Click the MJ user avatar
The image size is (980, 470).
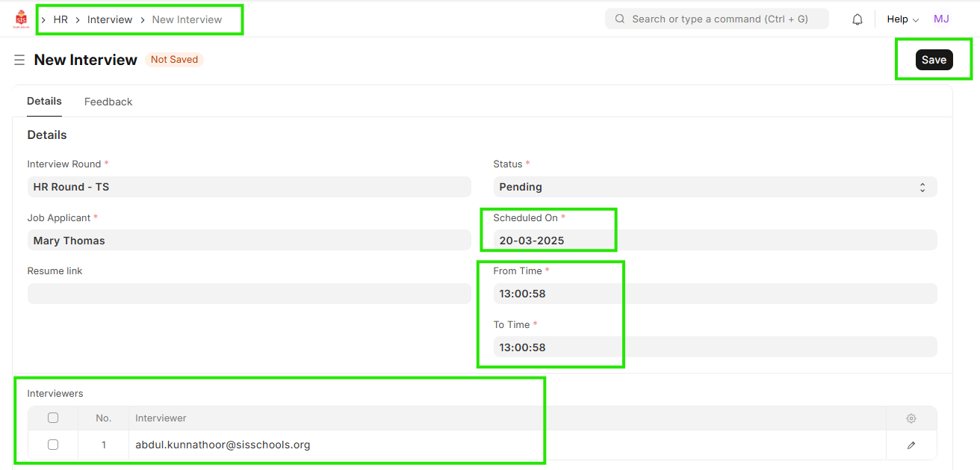click(941, 19)
